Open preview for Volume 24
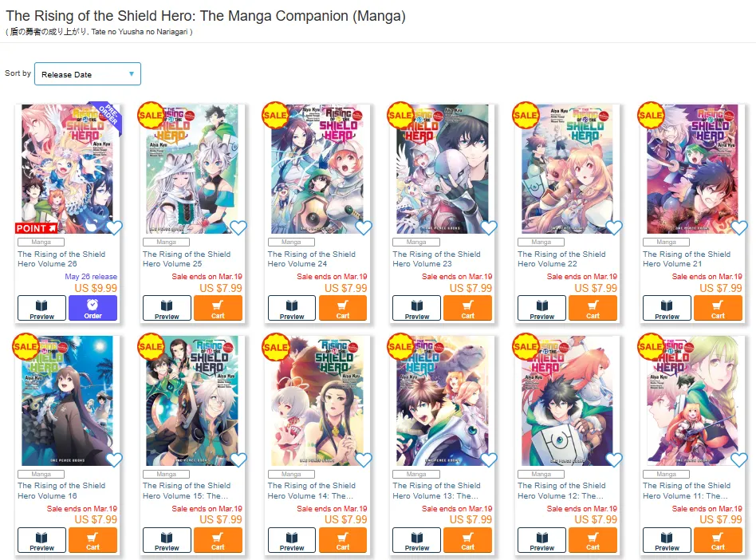Screen dimensions: 756x560 click(x=292, y=308)
